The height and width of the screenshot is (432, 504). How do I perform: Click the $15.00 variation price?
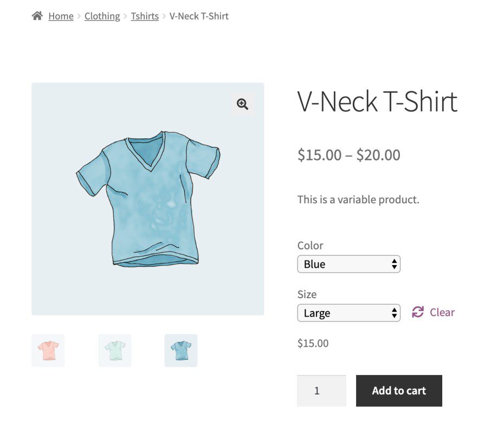313,343
